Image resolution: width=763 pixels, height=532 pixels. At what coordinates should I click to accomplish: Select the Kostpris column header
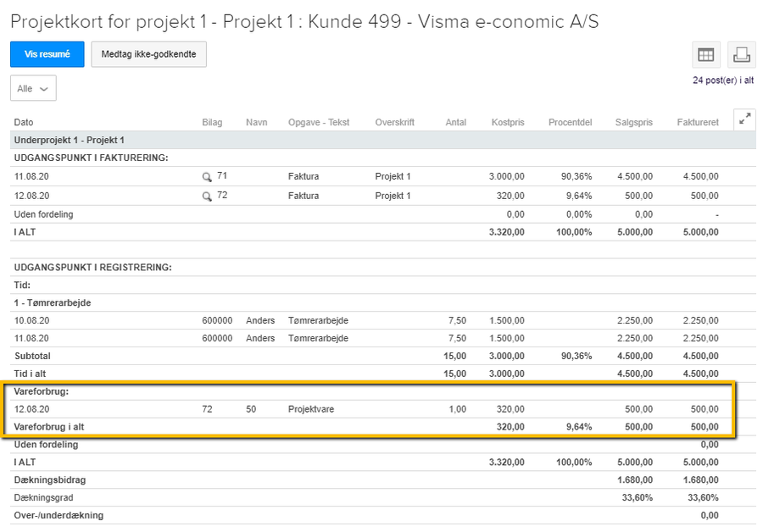[x=508, y=122]
